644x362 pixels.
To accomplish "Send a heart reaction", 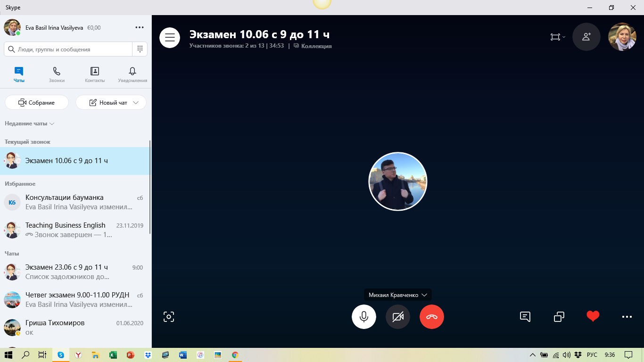I will click(x=593, y=316).
